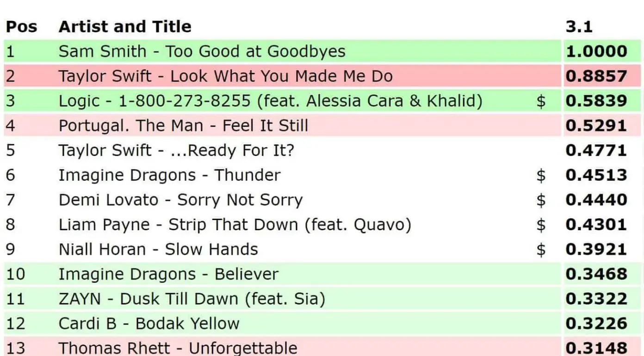Click the 3.1 column header
644x356 pixels.
coord(579,26)
